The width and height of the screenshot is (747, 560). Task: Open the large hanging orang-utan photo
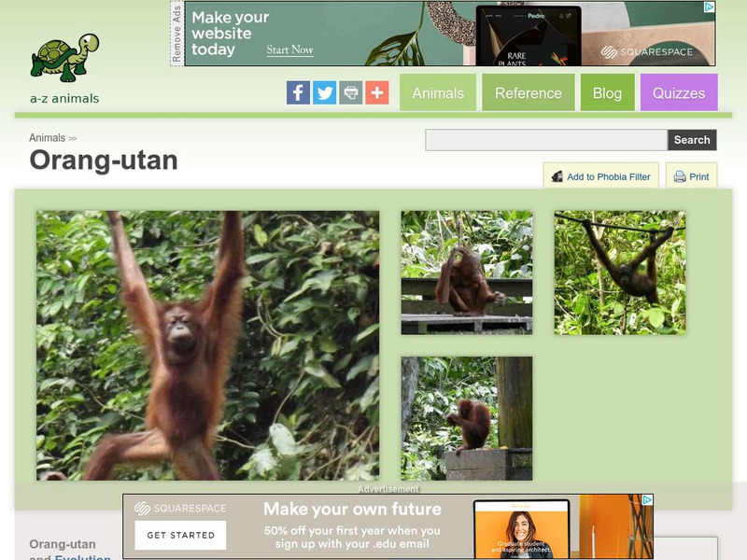[207, 345]
